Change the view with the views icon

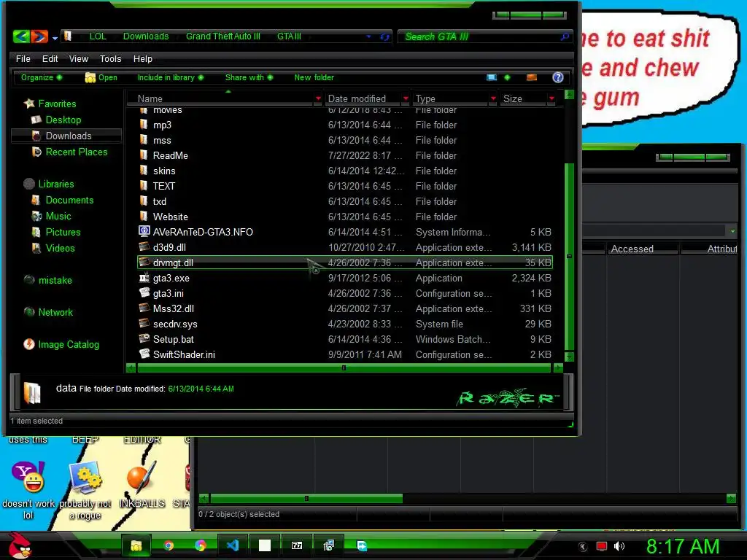tap(492, 77)
